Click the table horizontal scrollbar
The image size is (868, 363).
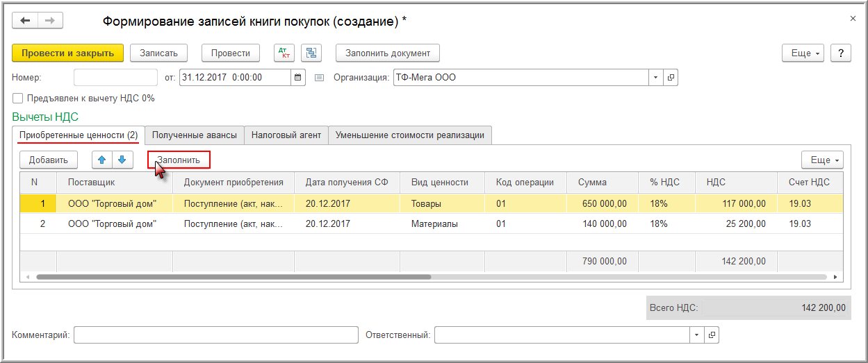click(234, 276)
